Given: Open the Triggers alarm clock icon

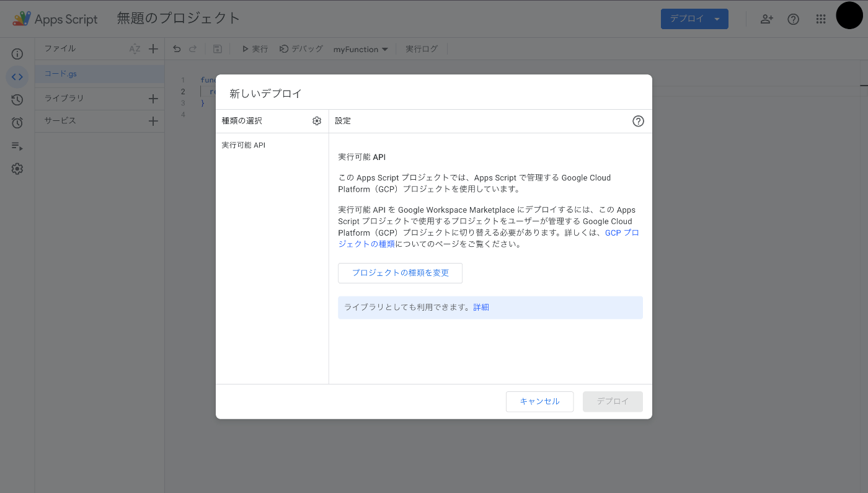Looking at the screenshot, I should (x=17, y=123).
